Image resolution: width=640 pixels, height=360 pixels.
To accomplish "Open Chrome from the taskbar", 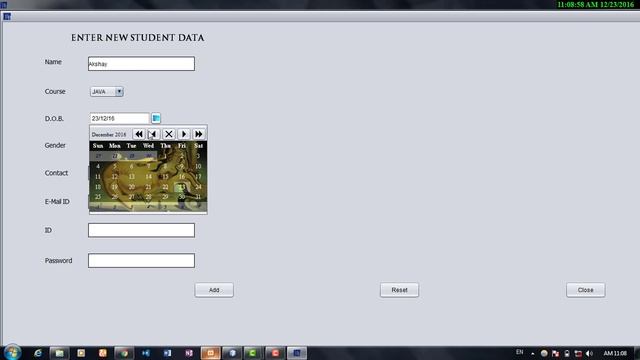I will (124, 353).
